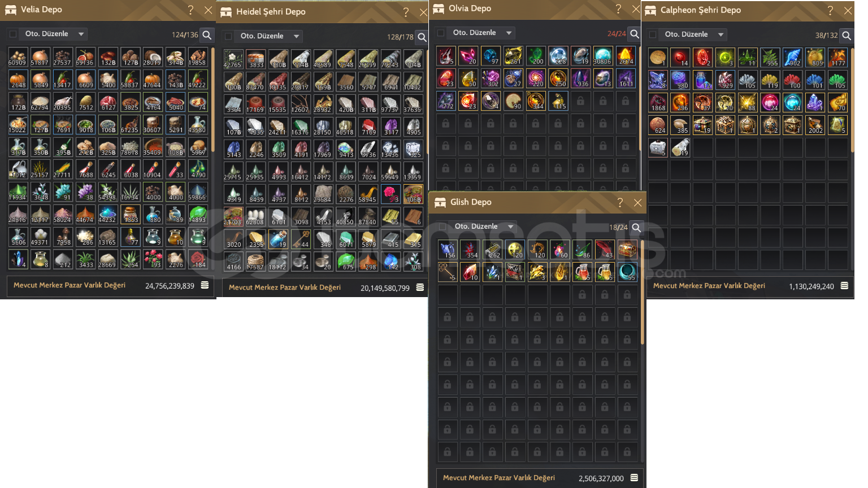Open the help icon in Olvia Depo

click(618, 9)
